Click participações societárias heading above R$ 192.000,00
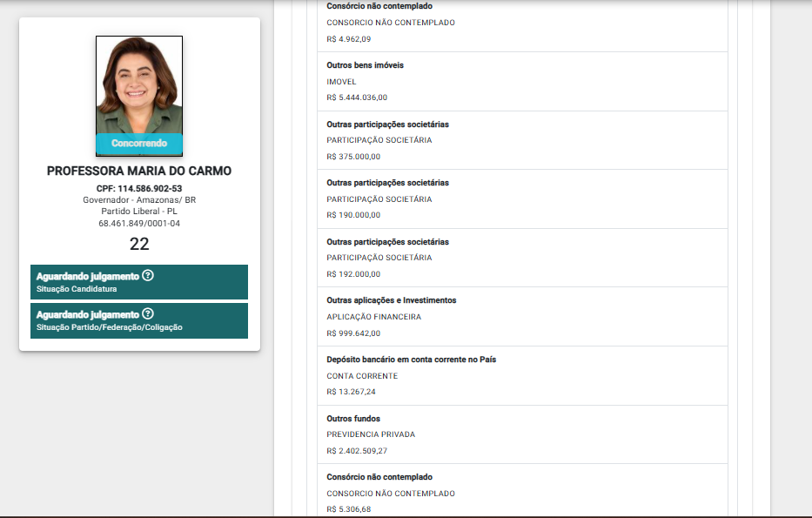Screen dimensions: 812x518 point(388,242)
